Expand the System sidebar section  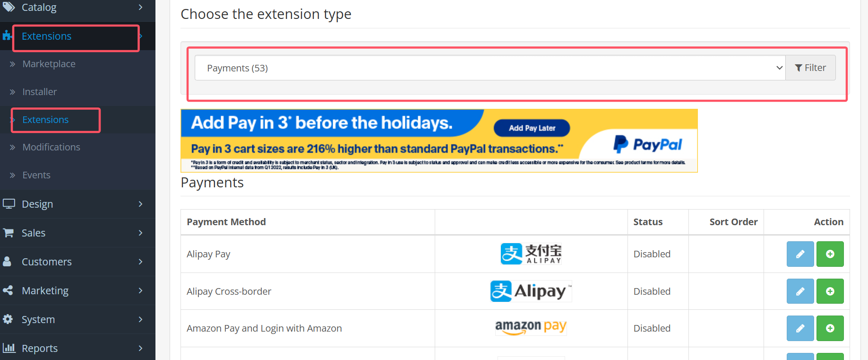(140, 319)
